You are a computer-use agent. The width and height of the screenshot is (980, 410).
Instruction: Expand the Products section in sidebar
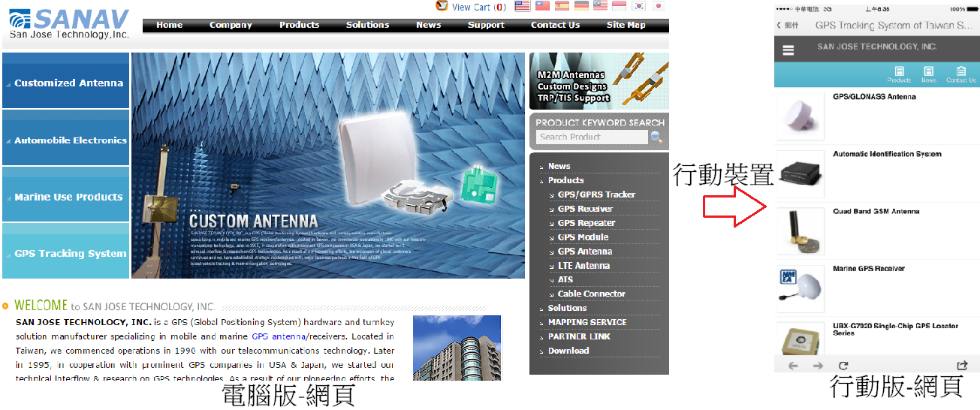(x=565, y=180)
